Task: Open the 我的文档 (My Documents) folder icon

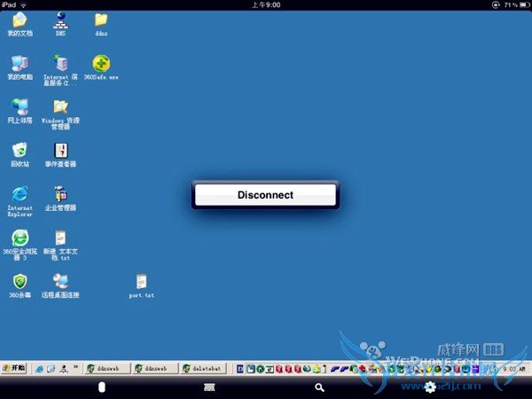Action: pyautogui.click(x=20, y=20)
